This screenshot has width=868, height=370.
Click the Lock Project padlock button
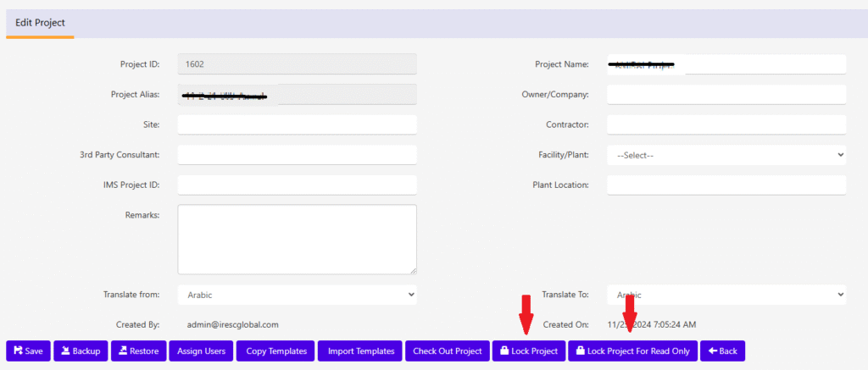click(528, 351)
